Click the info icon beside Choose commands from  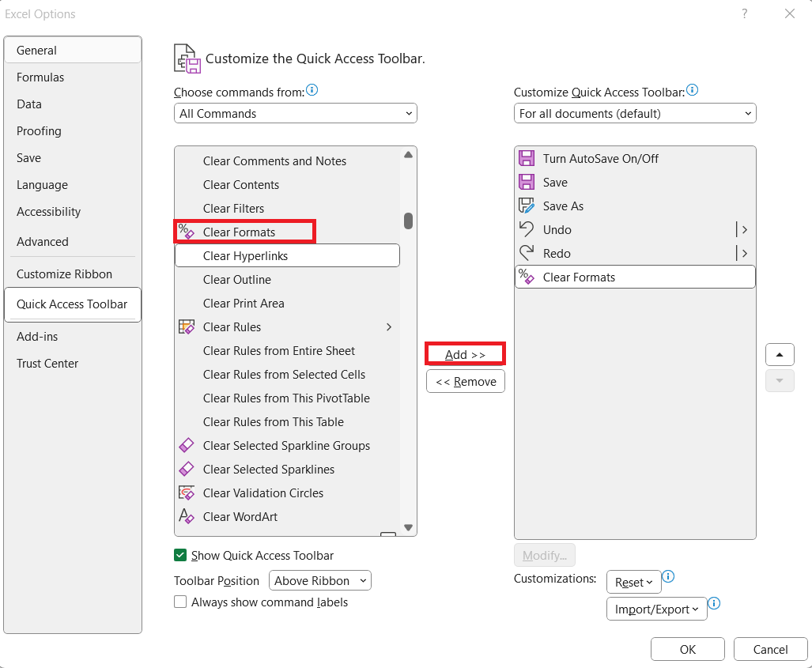pos(312,90)
